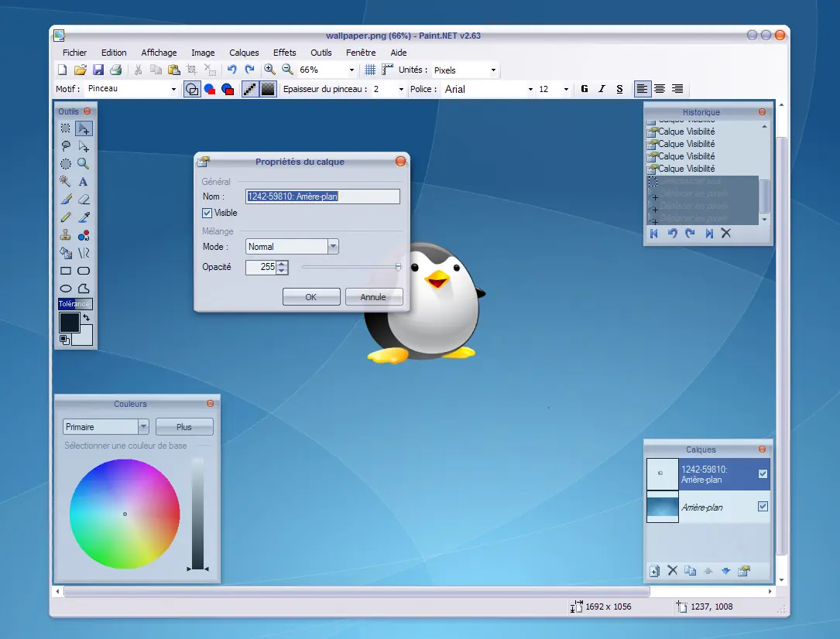Print the image using printer icon

115,70
